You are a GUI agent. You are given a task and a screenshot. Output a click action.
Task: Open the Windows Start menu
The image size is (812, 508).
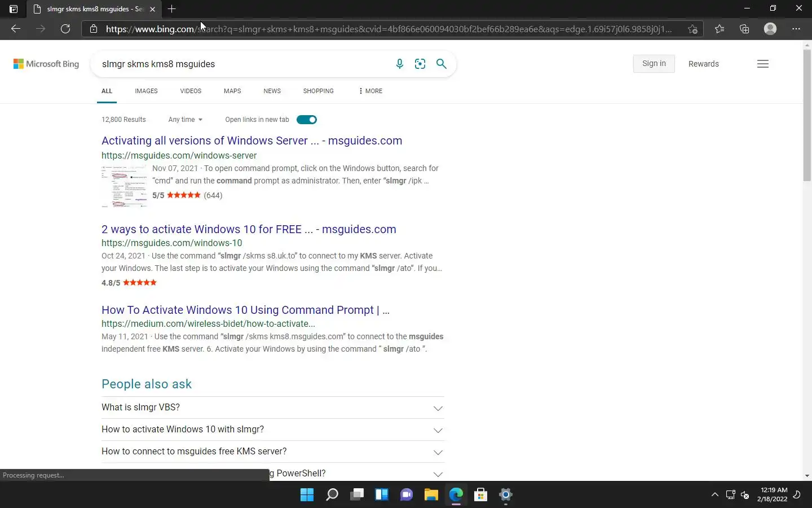[307, 495]
